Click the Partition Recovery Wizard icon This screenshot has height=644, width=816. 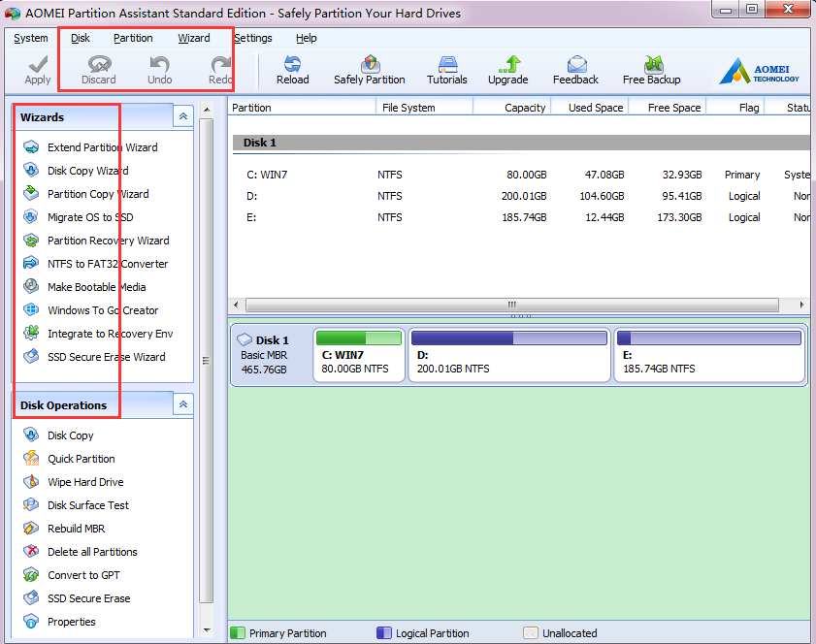tap(31, 240)
